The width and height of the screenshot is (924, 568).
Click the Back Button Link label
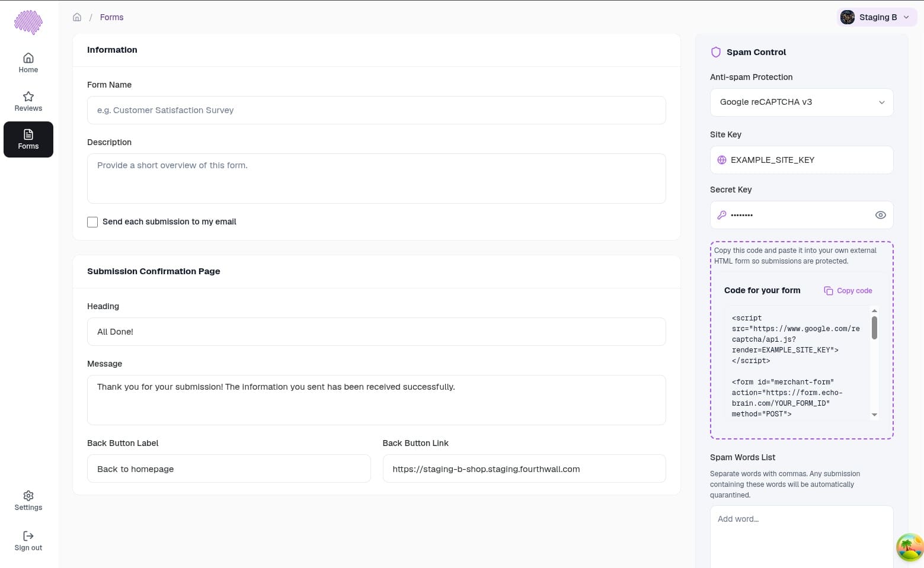415,443
